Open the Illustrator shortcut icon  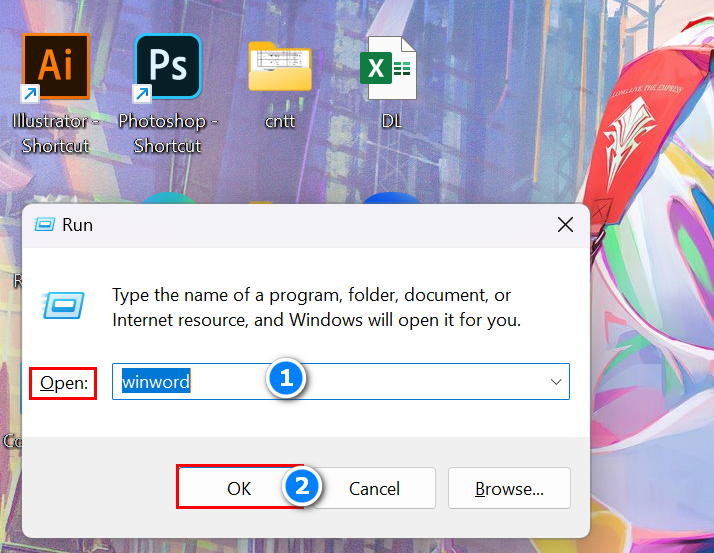(x=56, y=67)
